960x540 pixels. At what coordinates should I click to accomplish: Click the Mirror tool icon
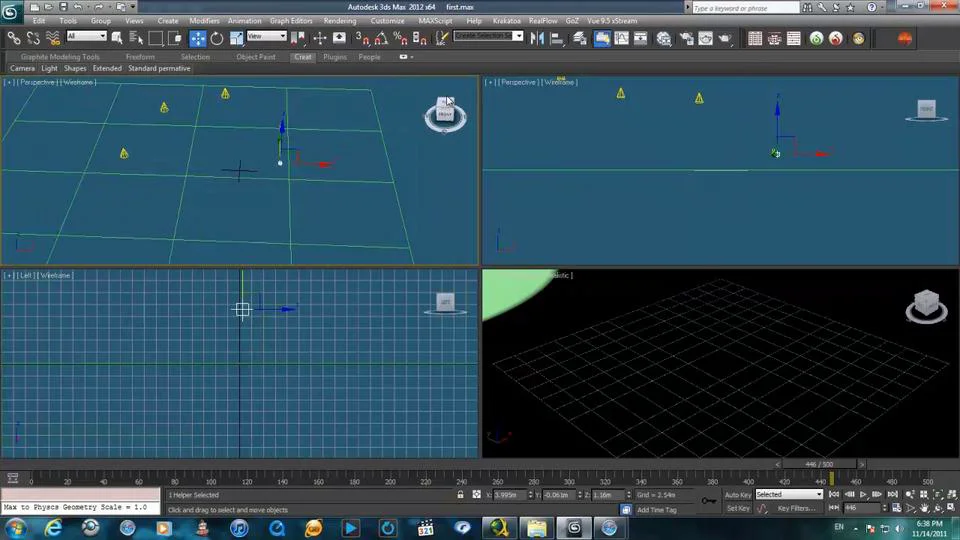[537, 38]
